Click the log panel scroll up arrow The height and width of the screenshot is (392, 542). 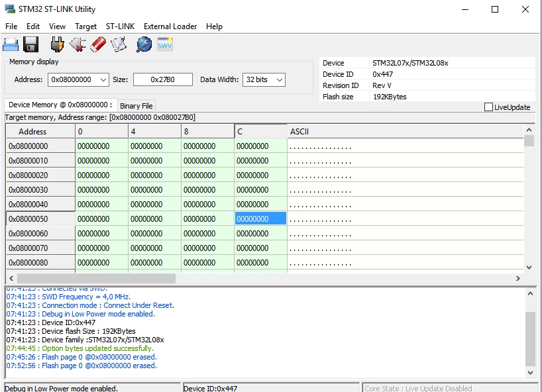click(x=530, y=293)
